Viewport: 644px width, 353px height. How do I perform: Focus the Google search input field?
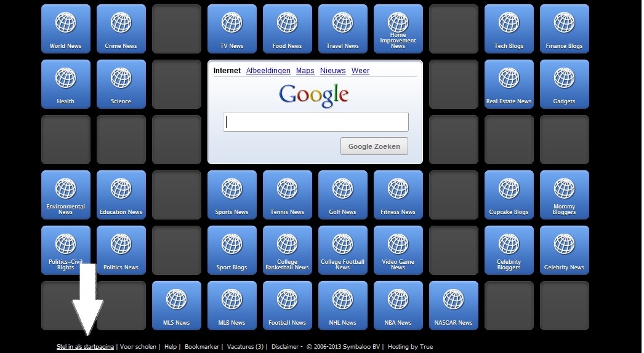pyautogui.click(x=316, y=122)
